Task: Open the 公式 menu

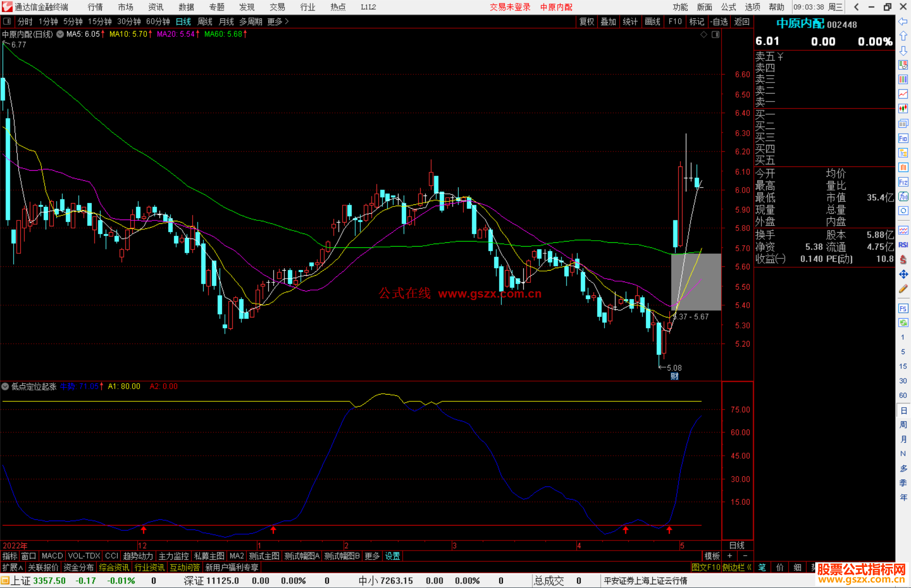Action: click(728, 7)
